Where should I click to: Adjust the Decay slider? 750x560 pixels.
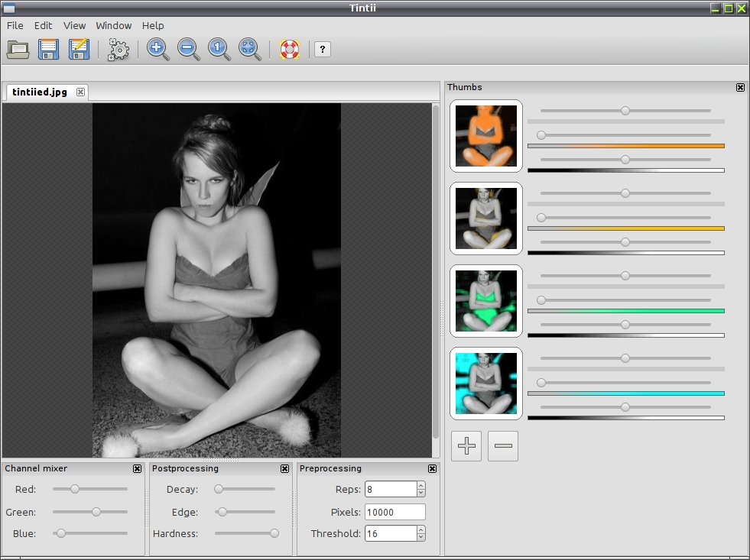point(245,489)
